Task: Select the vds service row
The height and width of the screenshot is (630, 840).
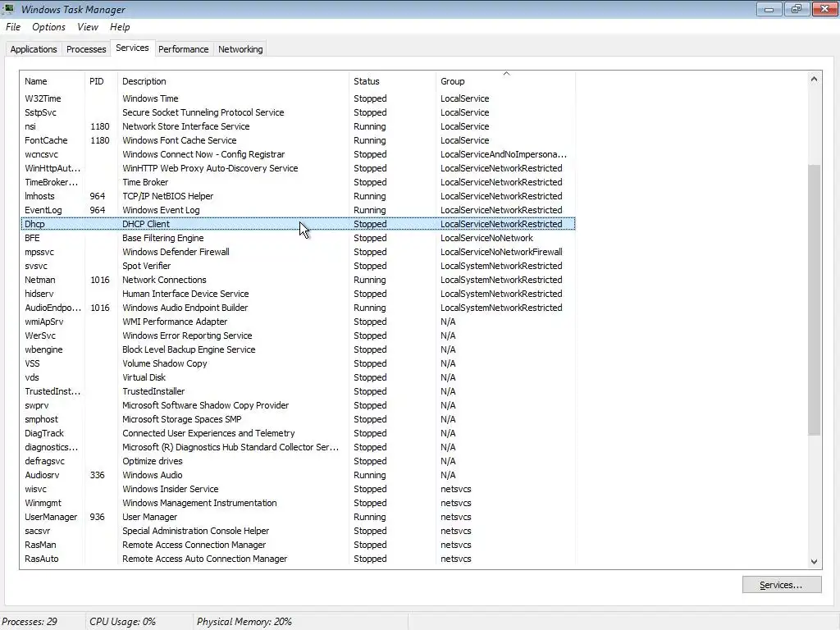Action: (x=298, y=377)
